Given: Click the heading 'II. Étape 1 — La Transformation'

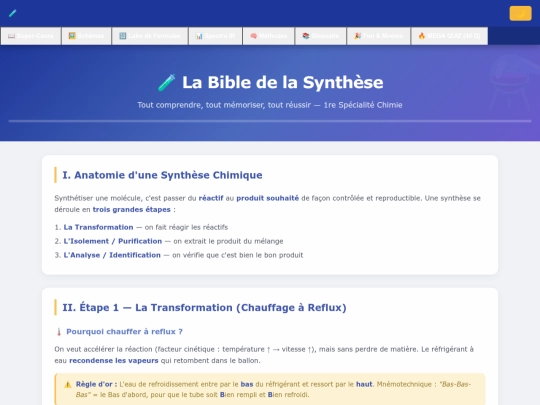Looking at the screenshot, I should [204, 308].
